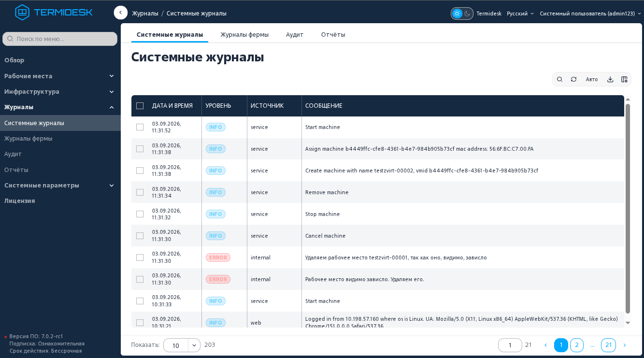This screenshot has height=358, width=644.
Task: Go to page 2 in pagination
Action: pos(577,345)
